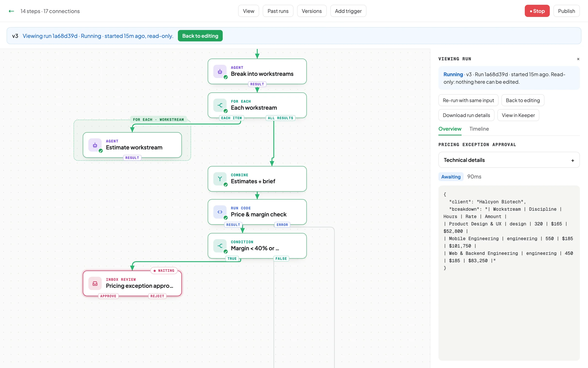Select the RESULT port of Break into workstreams
This screenshot has width=588, height=368.
coord(257,84)
